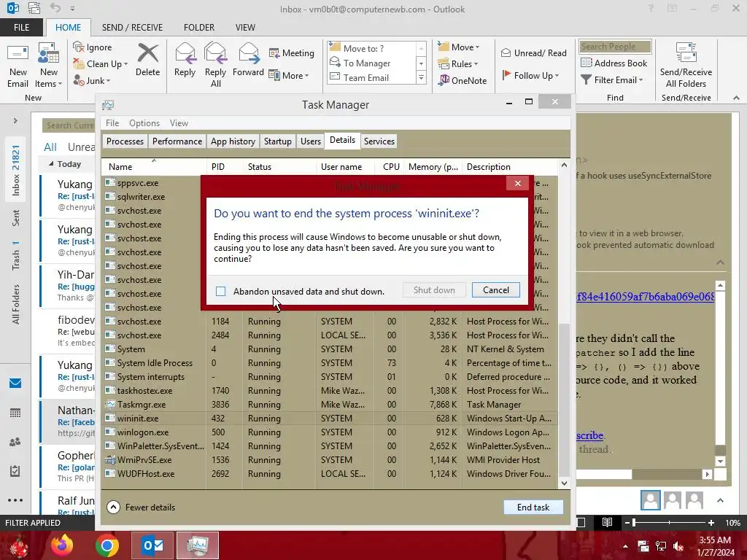Viewport: 747px width, 560px height.
Task: Select Team Email quick step
Action: (x=371, y=77)
